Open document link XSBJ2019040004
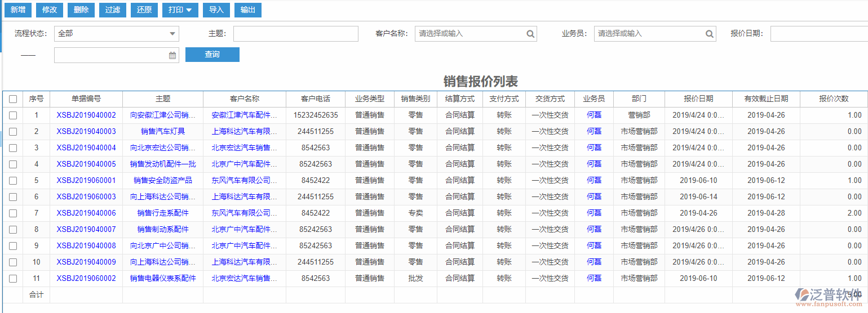 click(86, 148)
